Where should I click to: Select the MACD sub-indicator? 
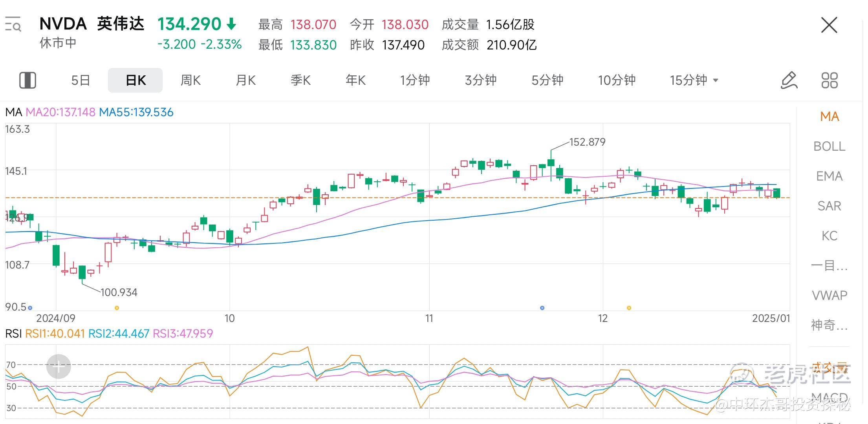[830, 397]
